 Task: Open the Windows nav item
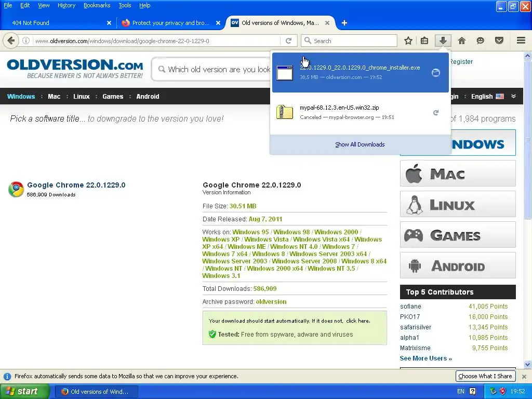click(21, 96)
